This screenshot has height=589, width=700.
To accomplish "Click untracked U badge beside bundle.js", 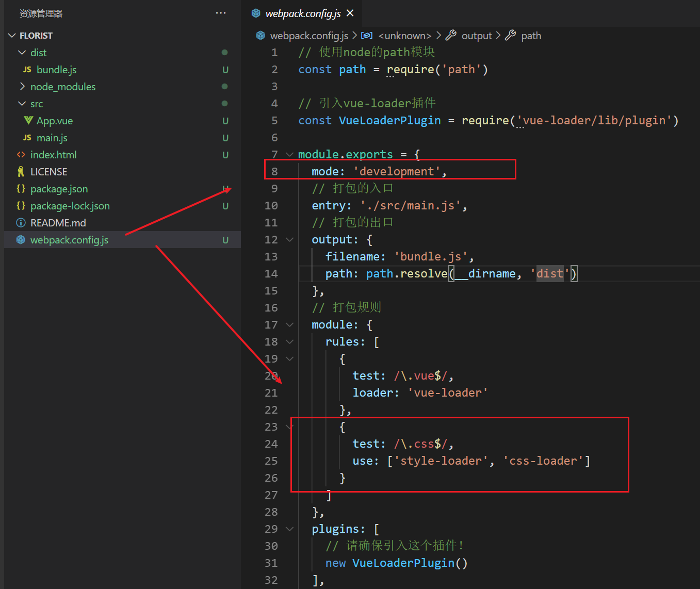I will 225,70.
